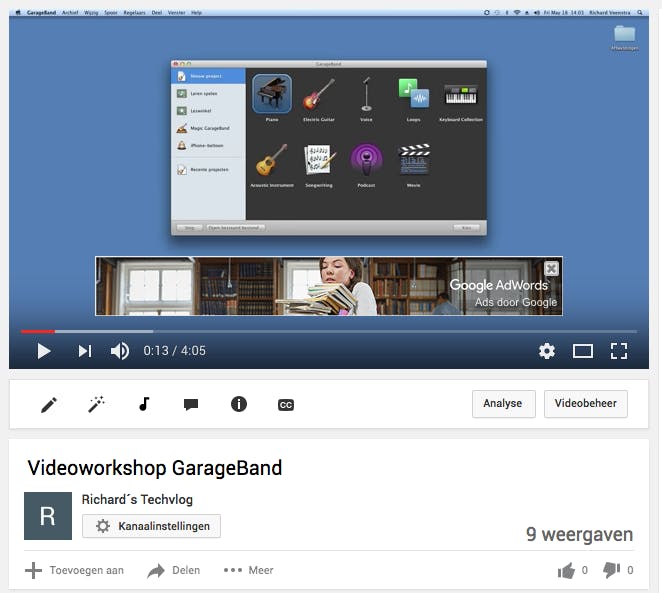Open the Regelaars menu
The image size is (662, 593).
(134, 13)
